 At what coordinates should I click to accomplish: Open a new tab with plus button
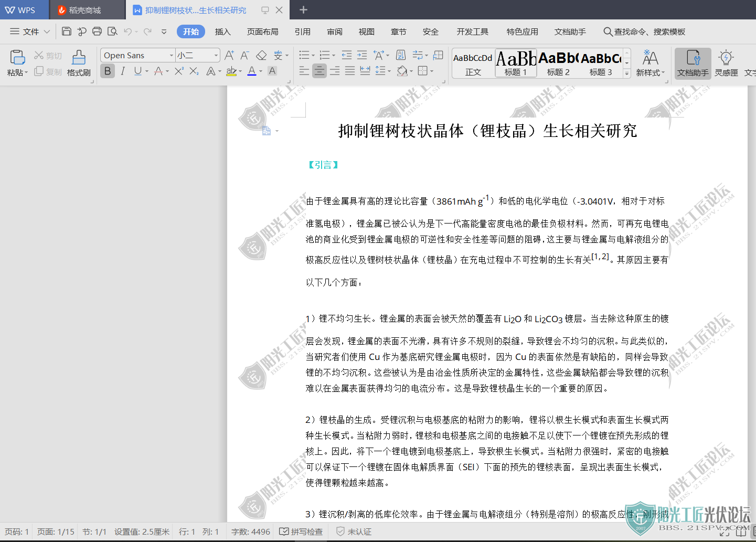pyautogui.click(x=303, y=10)
